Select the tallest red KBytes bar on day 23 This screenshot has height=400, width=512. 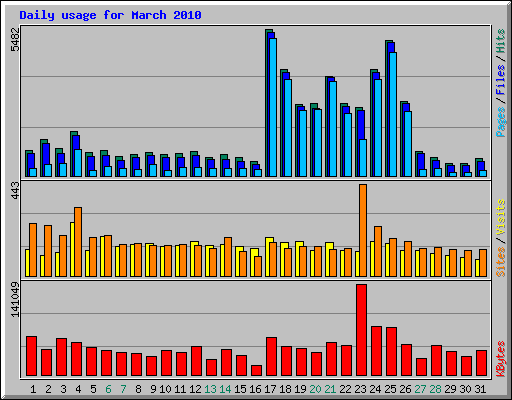361,330
